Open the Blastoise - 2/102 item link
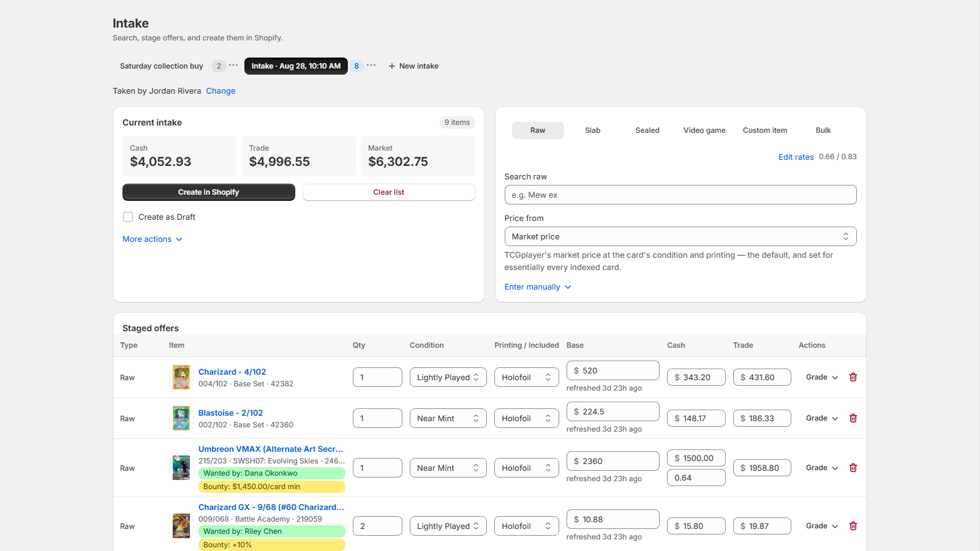980x551 pixels. [x=231, y=413]
